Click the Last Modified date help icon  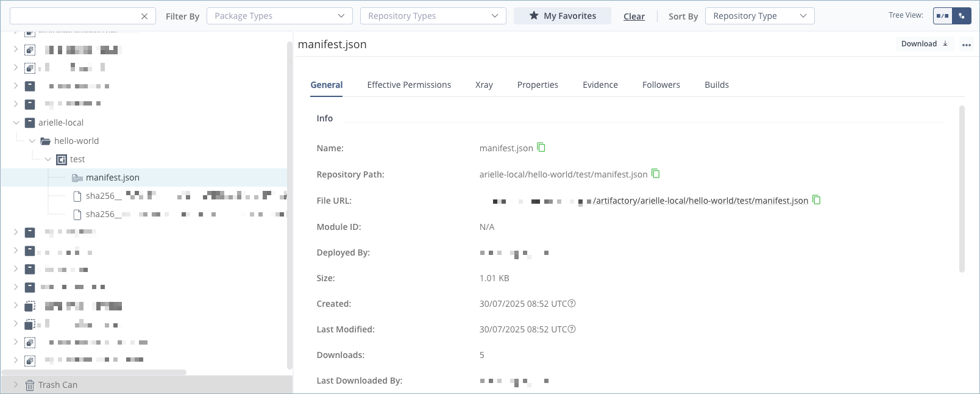click(572, 329)
